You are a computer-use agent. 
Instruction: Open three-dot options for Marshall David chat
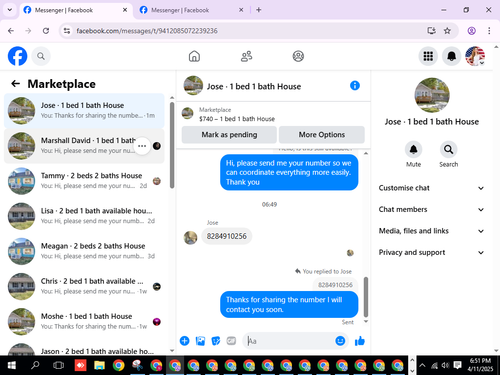142,146
